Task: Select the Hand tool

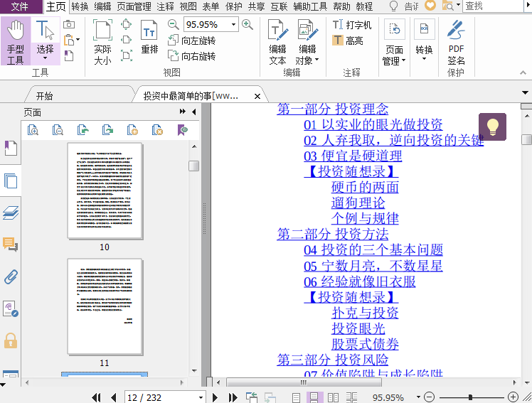Action: 15,41
